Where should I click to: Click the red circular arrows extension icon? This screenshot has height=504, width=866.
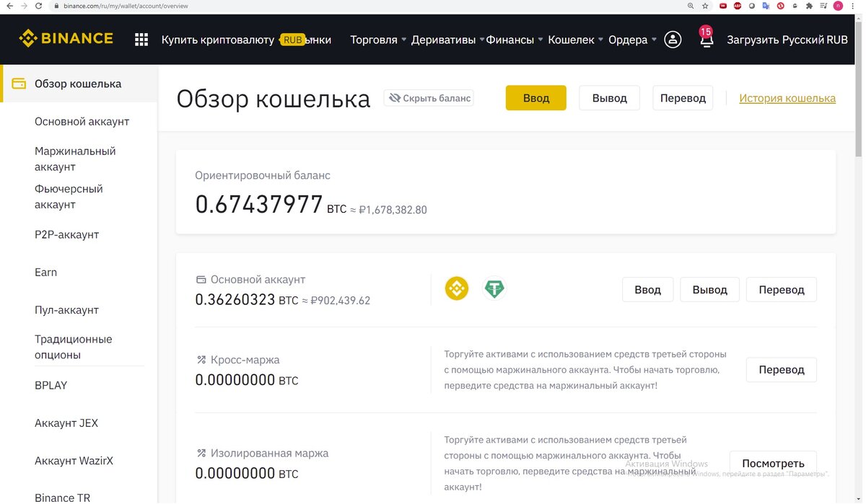(x=780, y=6)
